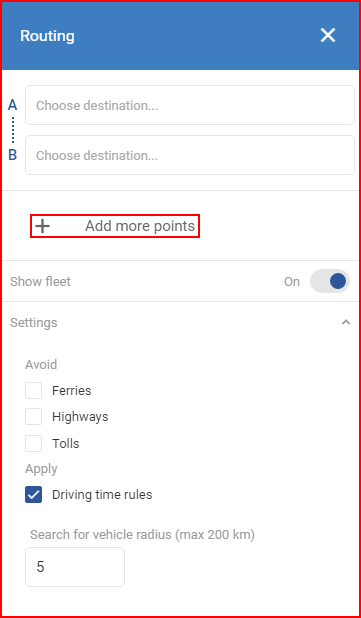Close the Routing panel with X icon

[x=328, y=35]
